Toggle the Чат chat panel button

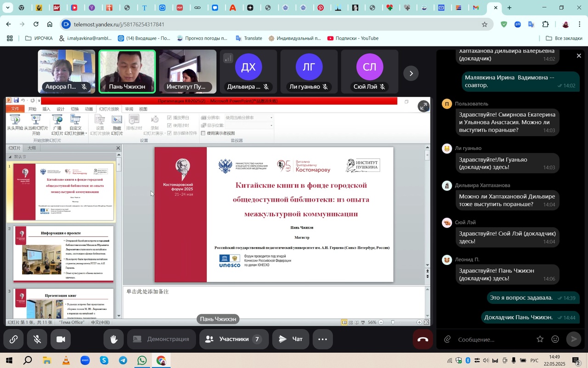(291, 339)
